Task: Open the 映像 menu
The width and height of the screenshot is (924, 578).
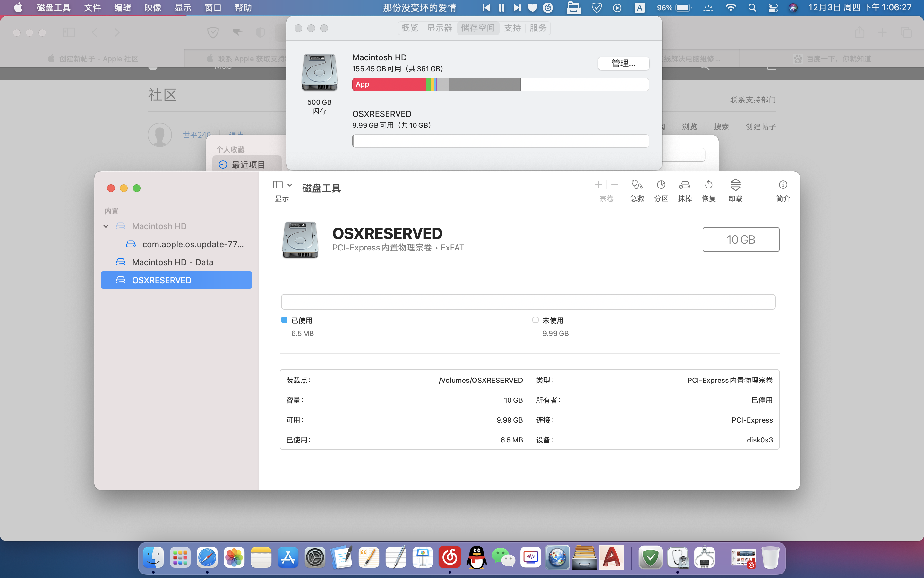Action: pyautogui.click(x=153, y=8)
